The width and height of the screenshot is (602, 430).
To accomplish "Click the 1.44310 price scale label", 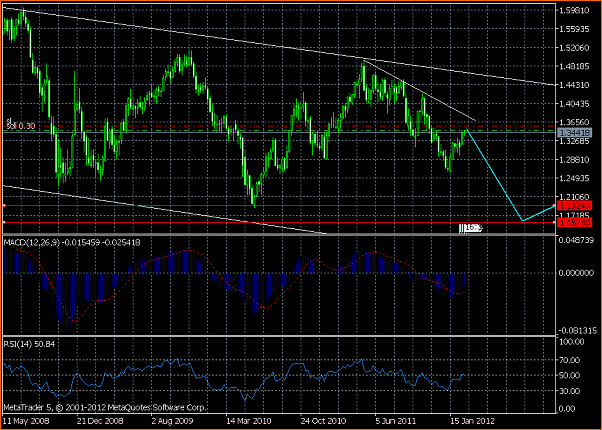I will pyautogui.click(x=574, y=85).
